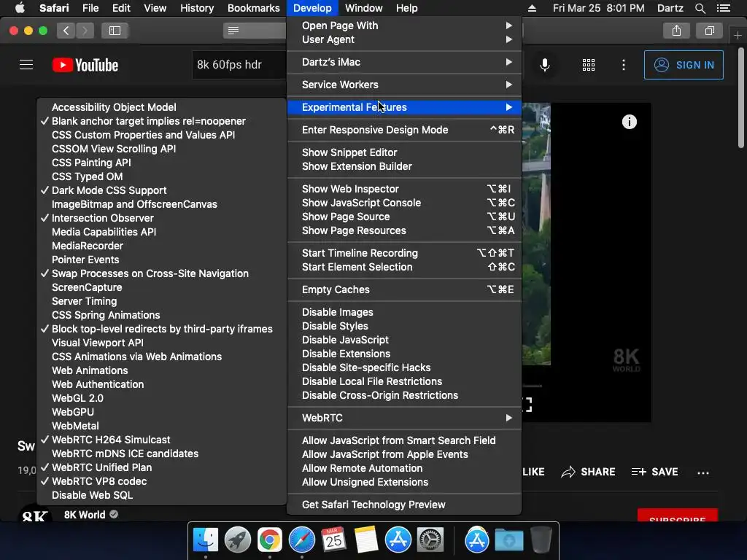Open System Preferences from the Dock
The image size is (747, 560).
(x=430, y=540)
